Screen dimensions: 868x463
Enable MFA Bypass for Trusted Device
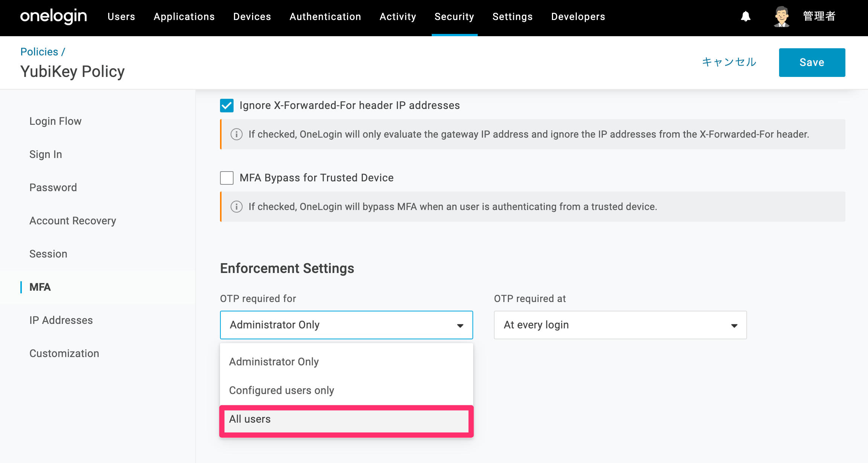pos(227,178)
